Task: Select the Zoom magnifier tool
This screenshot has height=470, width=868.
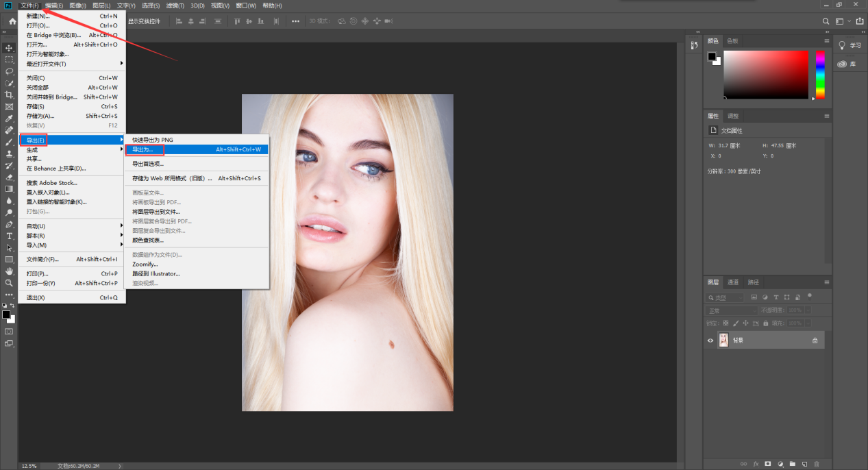Action: click(x=9, y=282)
